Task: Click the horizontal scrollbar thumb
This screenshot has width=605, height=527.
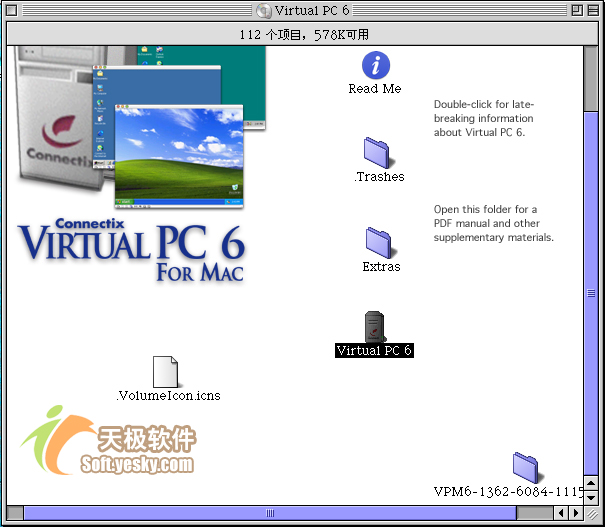Action: tap(268, 513)
